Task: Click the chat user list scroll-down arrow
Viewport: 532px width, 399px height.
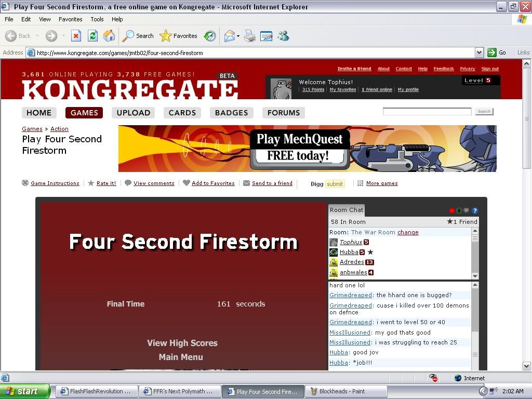Action: click(475, 276)
